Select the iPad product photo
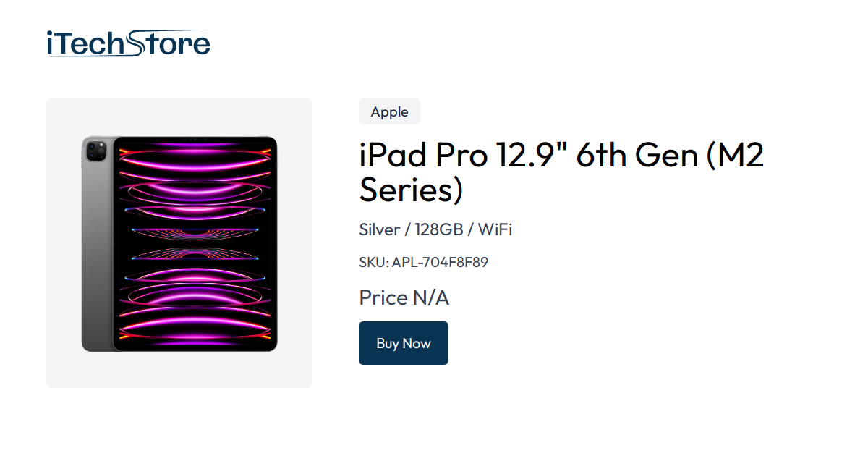Viewport: 868px width, 456px height. [181, 246]
